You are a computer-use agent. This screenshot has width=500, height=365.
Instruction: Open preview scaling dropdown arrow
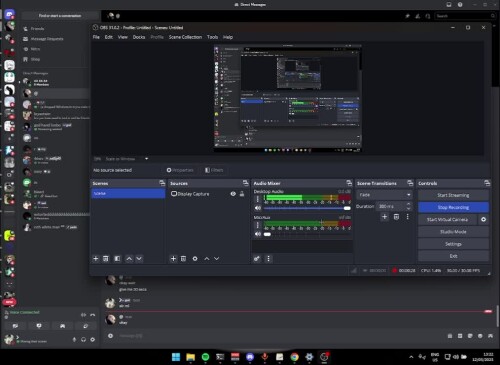tap(146, 159)
